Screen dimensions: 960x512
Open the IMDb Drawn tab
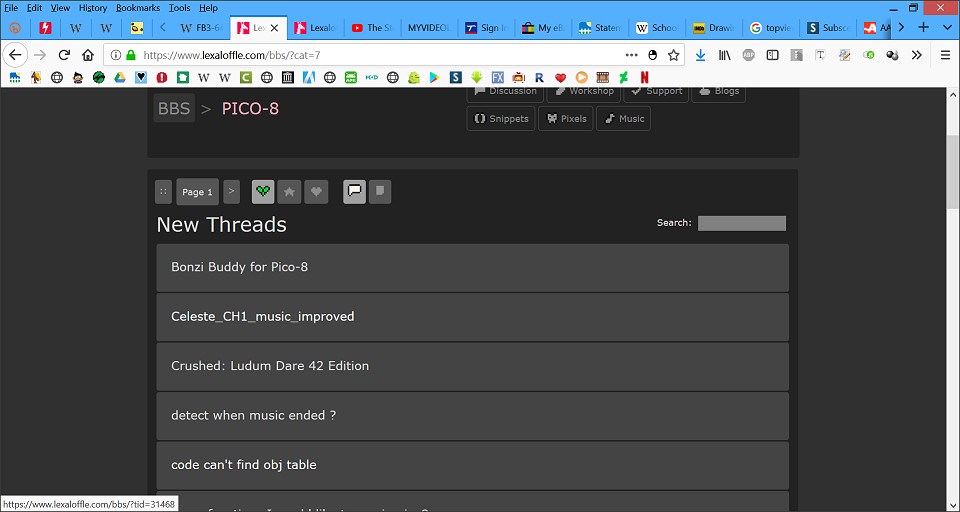coord(714,28)
